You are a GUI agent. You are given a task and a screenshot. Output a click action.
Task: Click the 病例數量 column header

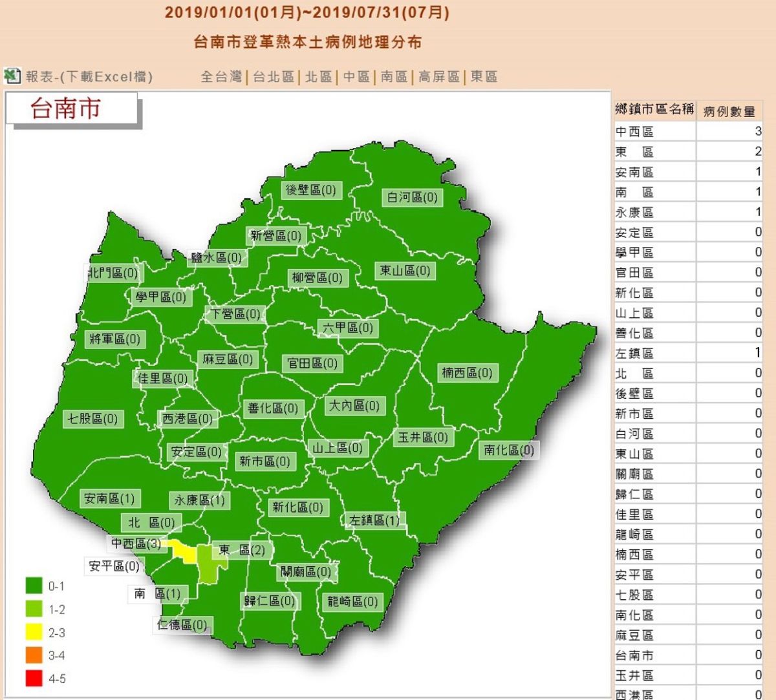coord(729,111)
